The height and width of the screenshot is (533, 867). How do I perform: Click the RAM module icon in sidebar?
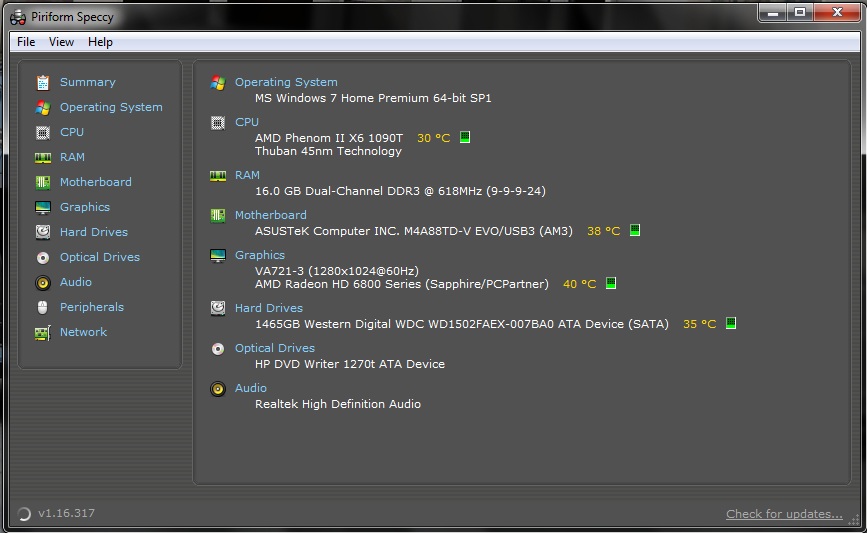pos(43,157)
